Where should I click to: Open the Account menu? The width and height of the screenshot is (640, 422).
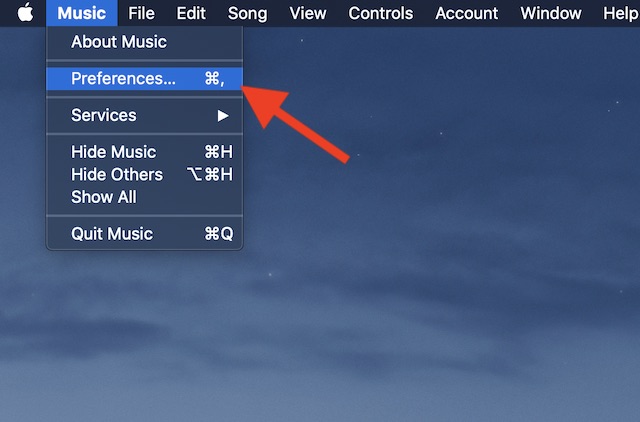coord(467,13)
